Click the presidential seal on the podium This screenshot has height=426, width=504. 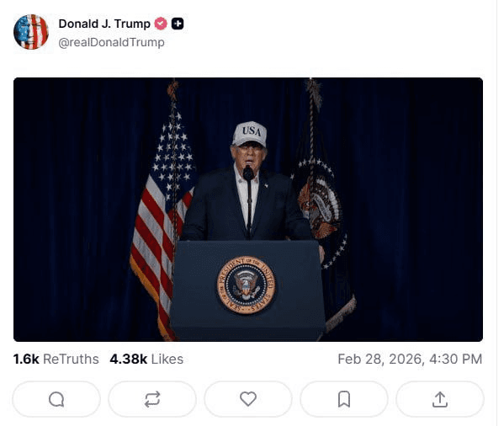(247, 285)
